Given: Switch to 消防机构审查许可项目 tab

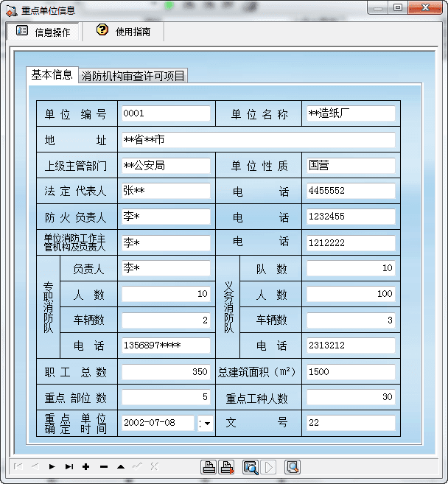Looking at the screenshot, I should 133,76.
